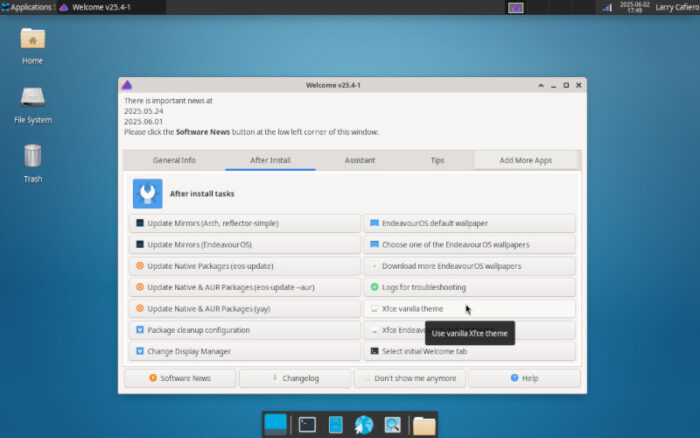Image resolution: width=700 pixels, height=438 pixels.
Task: Choose one of the EndeavourOS wallpapers
Action: click(470, 245)
